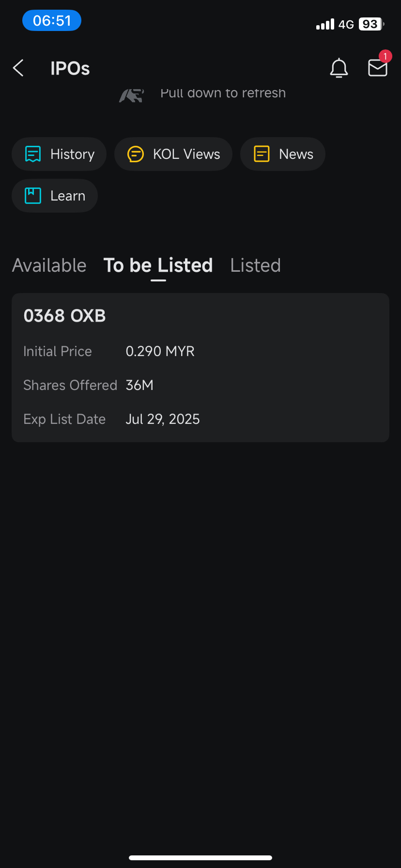
Task: Open notifications bell
Action: (339, 68)
